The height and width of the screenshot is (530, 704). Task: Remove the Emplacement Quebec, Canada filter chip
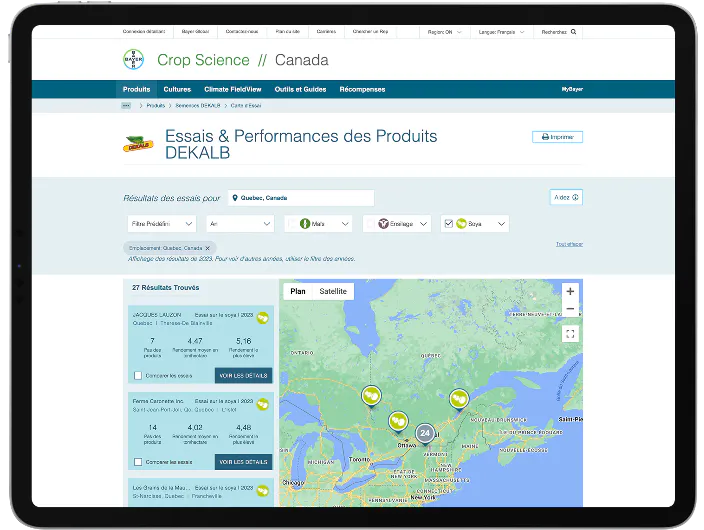pos(207,248)
